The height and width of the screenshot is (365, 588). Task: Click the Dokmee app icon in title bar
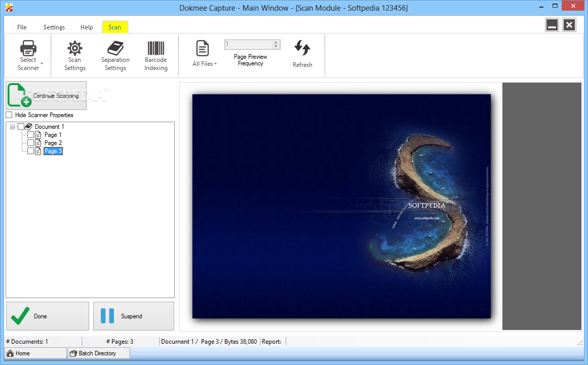9,8
